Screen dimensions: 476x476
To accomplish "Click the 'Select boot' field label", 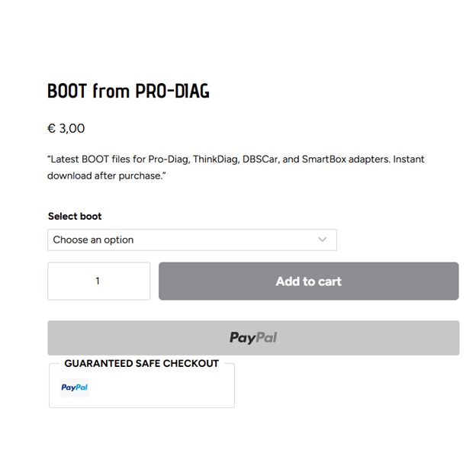I will click(x=75, y=217).
